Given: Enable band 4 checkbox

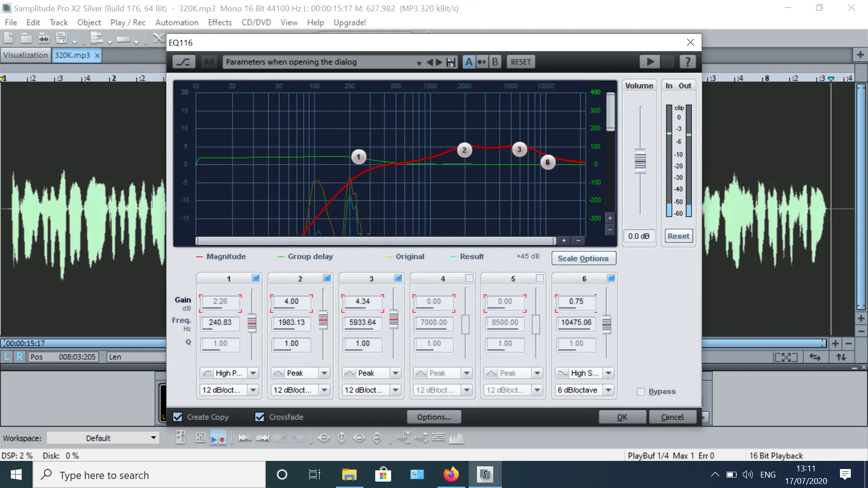Looking at the screenshot, I should pyautogui.click(x=469, y=278).
